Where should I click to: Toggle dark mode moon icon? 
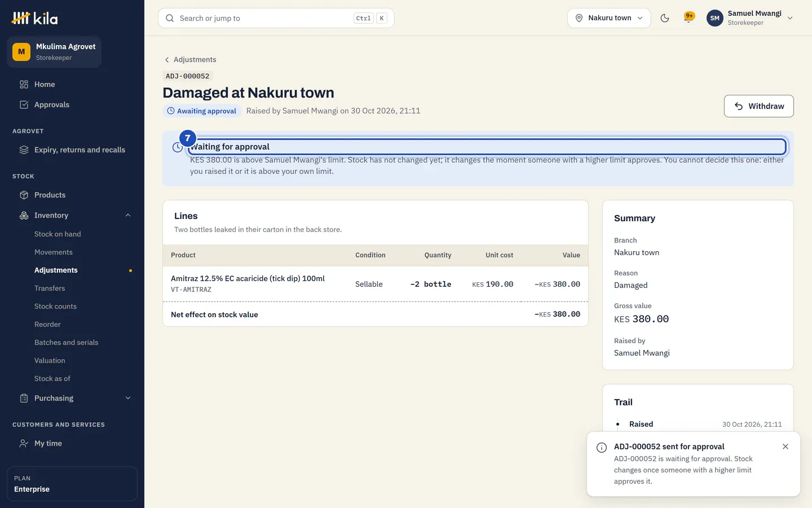[x=665, y=18]
